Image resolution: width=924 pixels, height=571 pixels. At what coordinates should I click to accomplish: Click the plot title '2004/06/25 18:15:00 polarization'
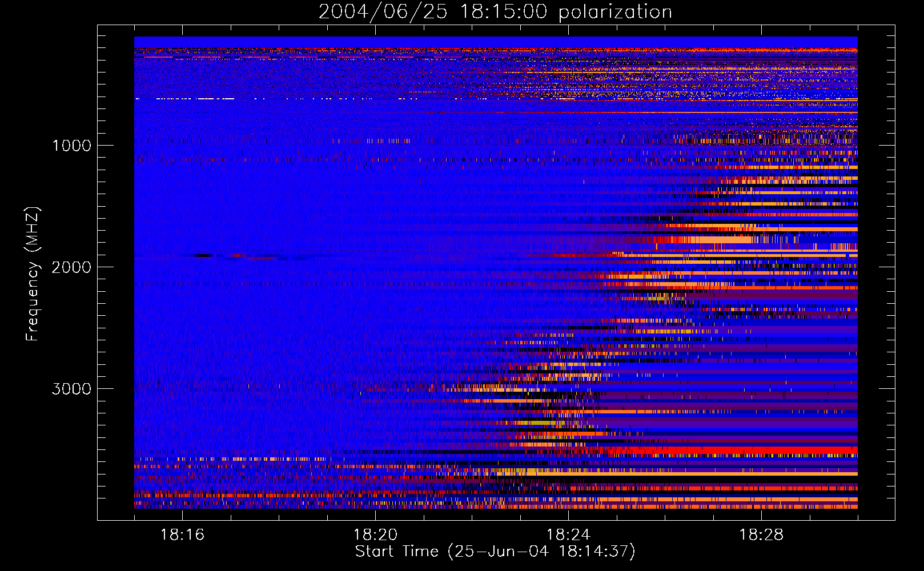pyautogui.click(x=495, y=12)
